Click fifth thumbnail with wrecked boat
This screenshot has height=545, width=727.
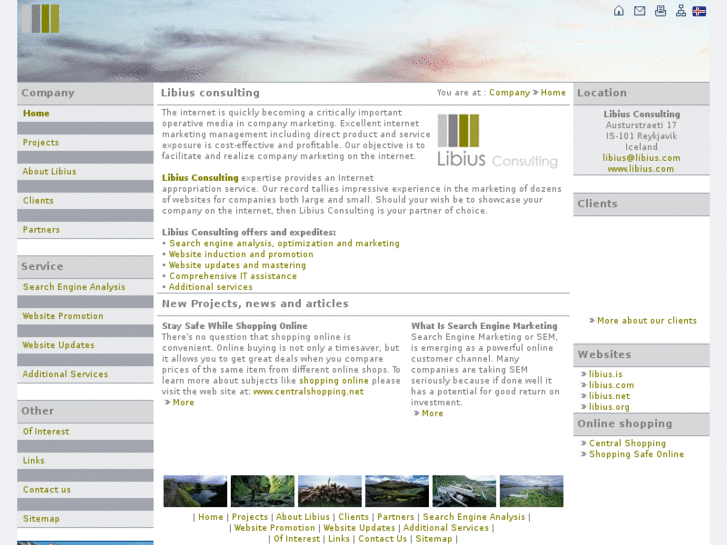[464, 491]
